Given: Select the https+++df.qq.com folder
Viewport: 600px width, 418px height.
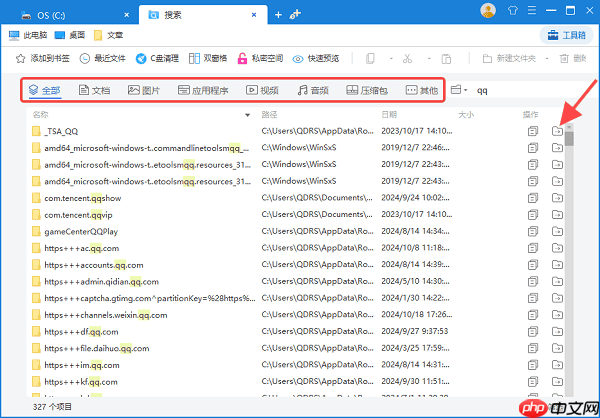Looking at the screenshot, I should tap(75, 332).
